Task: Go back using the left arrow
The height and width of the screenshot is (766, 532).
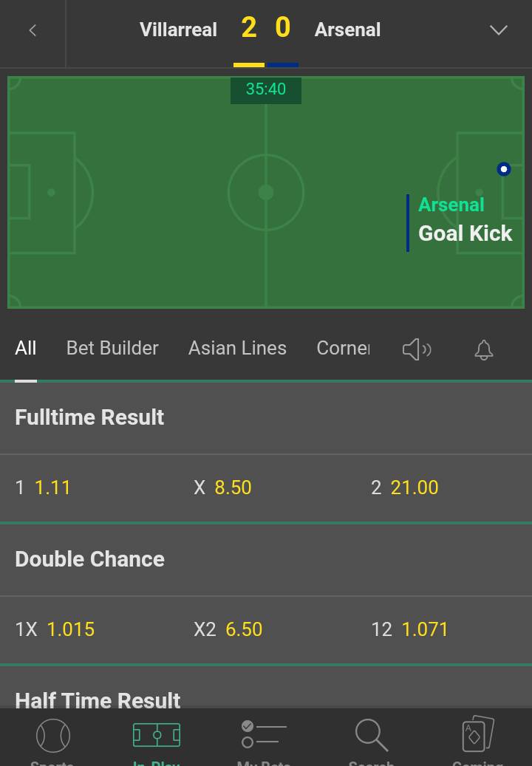Action: click(x=33, y=31)
